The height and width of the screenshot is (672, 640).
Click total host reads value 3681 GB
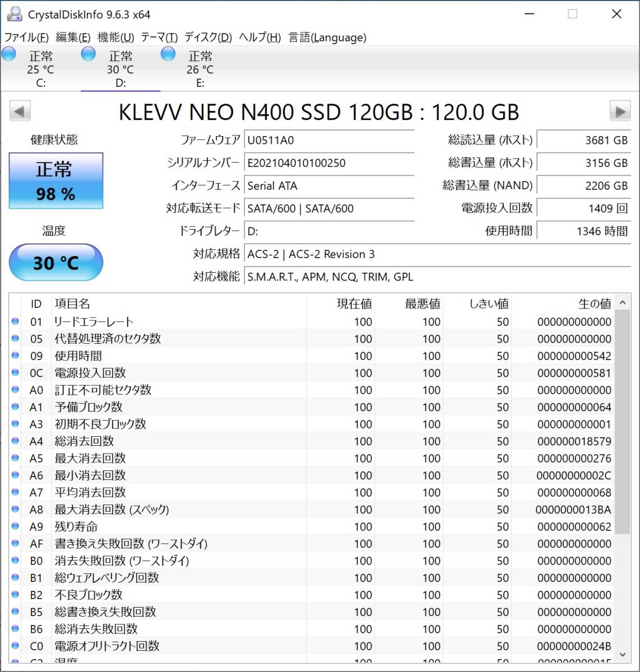coord(584,141)
